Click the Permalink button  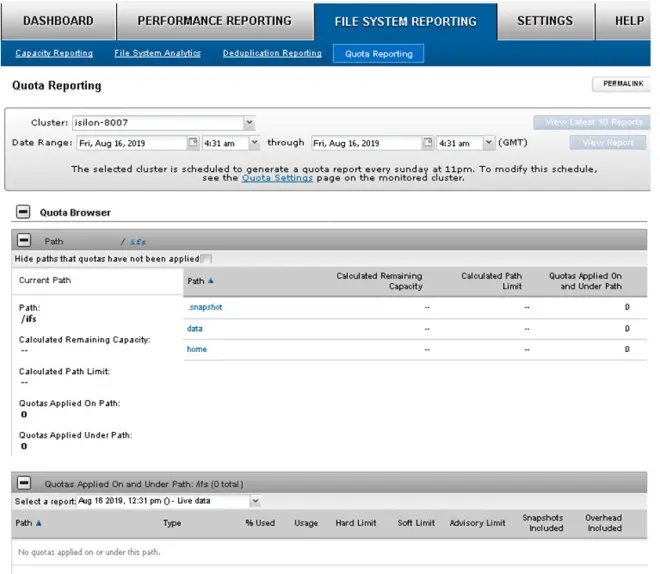tap(623, 84)
